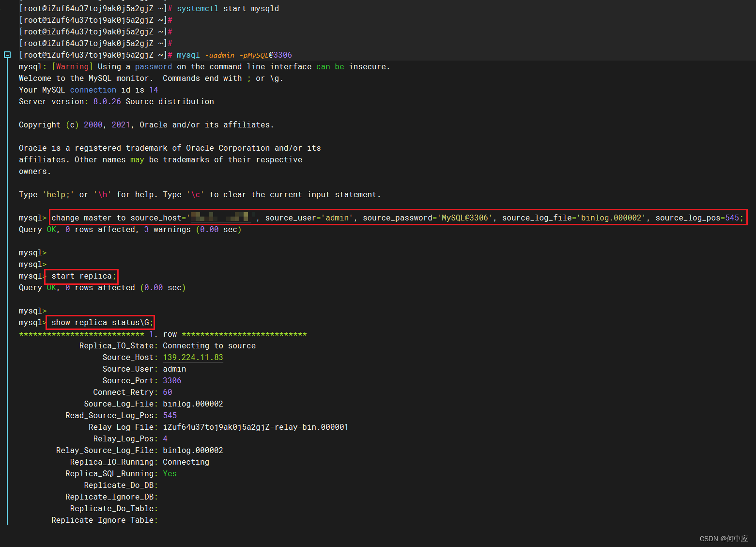Click the Source_Log_File value binlog.000002
This screenshot has width=756, height=547.
point(193,404)
